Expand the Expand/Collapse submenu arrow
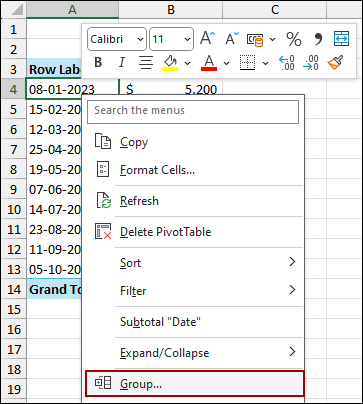 click(292, 351)
